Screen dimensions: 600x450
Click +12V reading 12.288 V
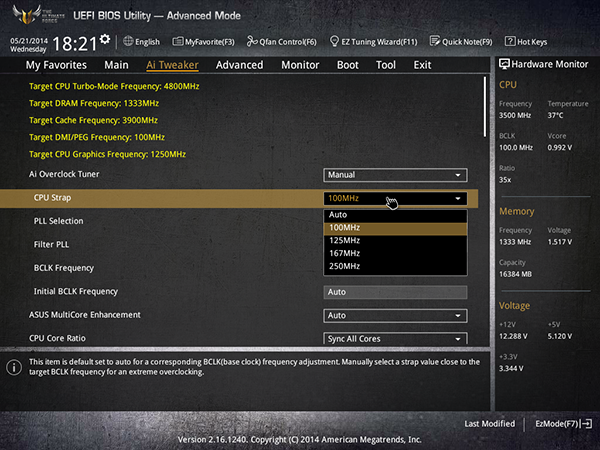513,336
